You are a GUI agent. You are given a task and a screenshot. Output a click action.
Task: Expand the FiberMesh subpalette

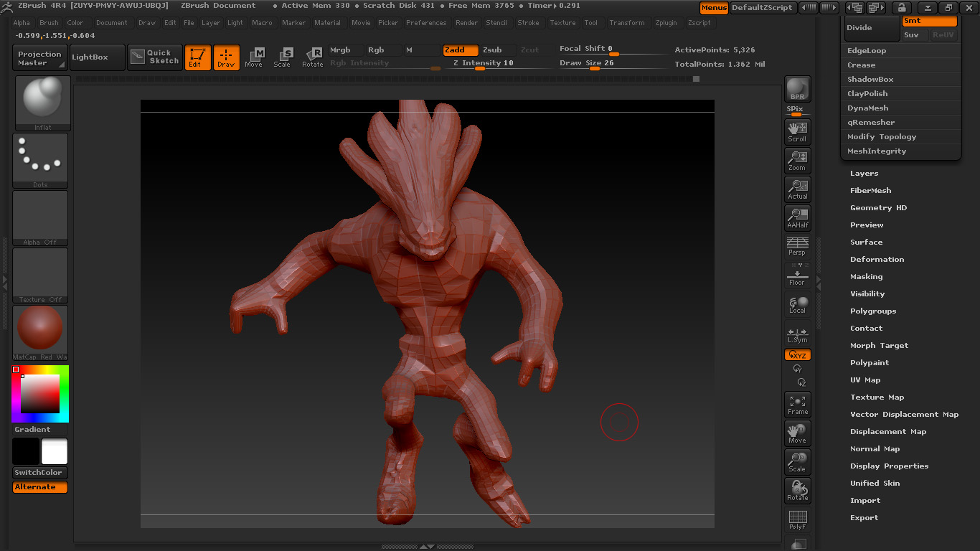tap(871, 191)
